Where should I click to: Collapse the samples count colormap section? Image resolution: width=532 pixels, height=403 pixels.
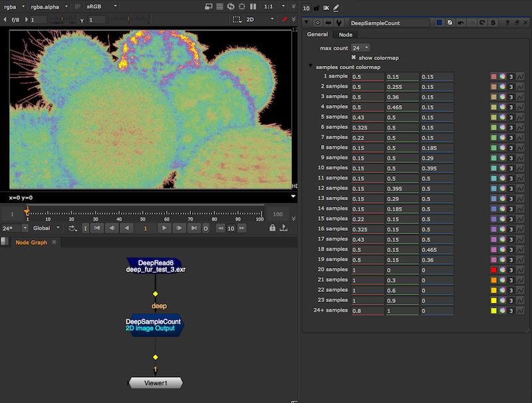pos(311,67)
